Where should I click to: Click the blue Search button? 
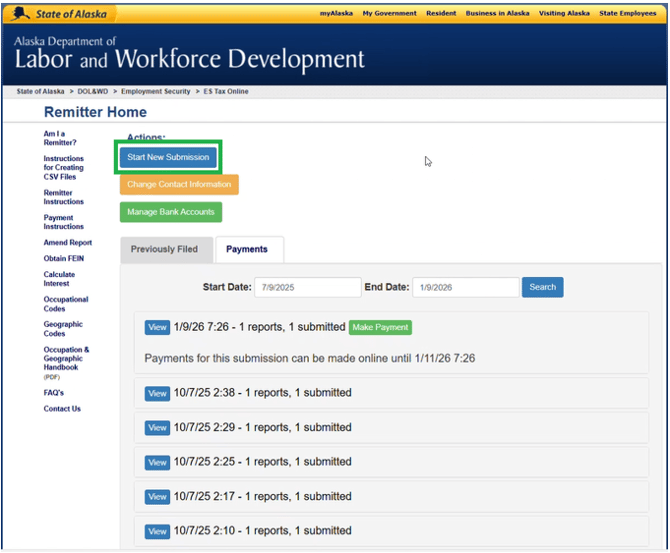point(542,287)
